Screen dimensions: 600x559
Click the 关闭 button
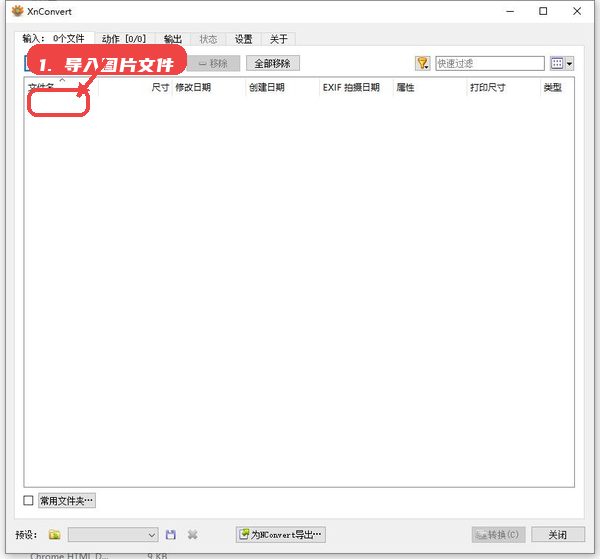[558, 535]
